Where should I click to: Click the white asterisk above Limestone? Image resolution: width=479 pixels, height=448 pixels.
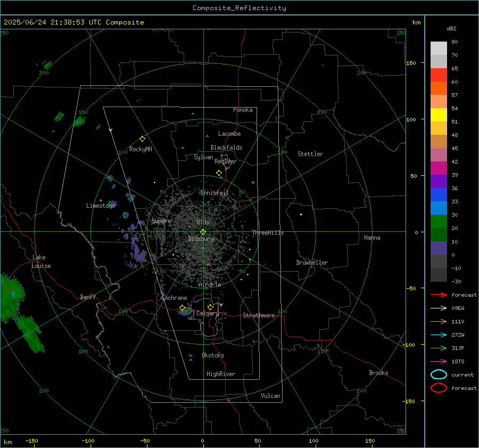click(x=101, y=201)
